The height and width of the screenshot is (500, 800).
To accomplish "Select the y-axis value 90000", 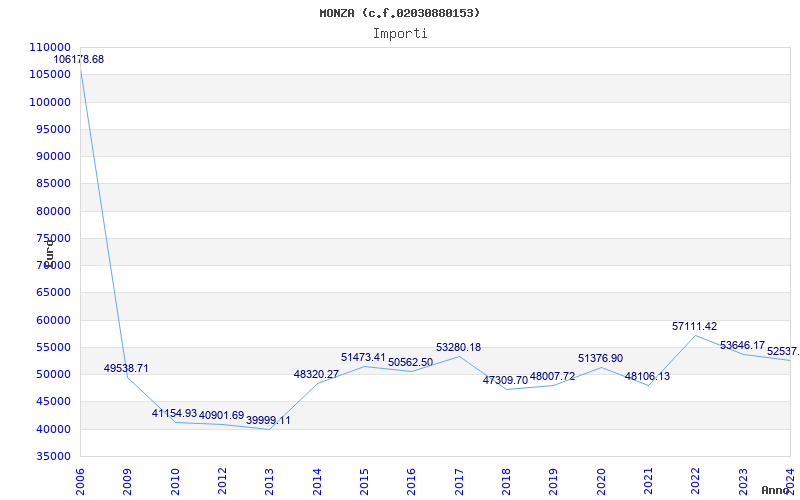I will [53, 157].
